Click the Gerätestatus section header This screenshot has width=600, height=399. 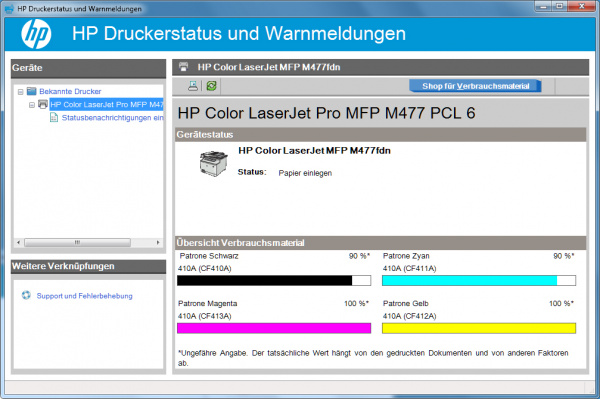click(x=381, y=135)
